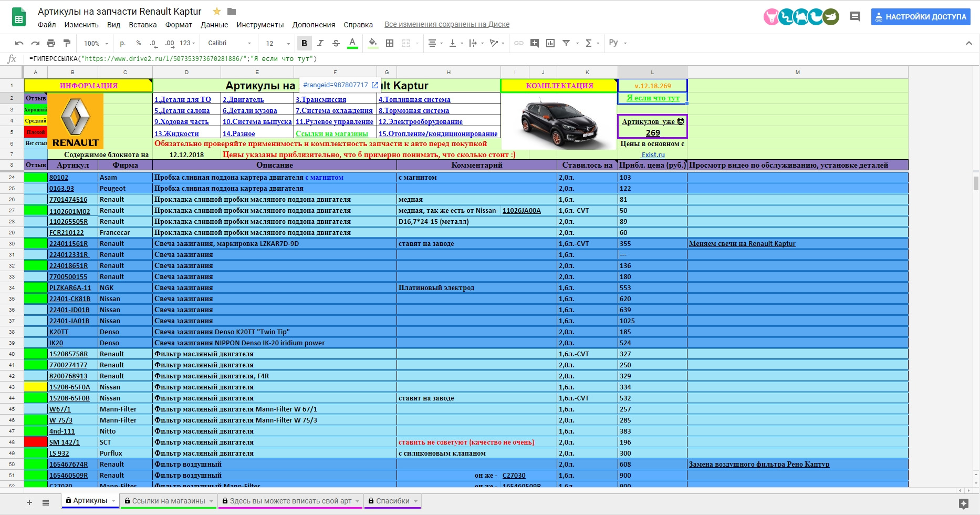This screenshot has height=515, width=980.
Task: Add a new sheet
Action: tap(29, 502)
